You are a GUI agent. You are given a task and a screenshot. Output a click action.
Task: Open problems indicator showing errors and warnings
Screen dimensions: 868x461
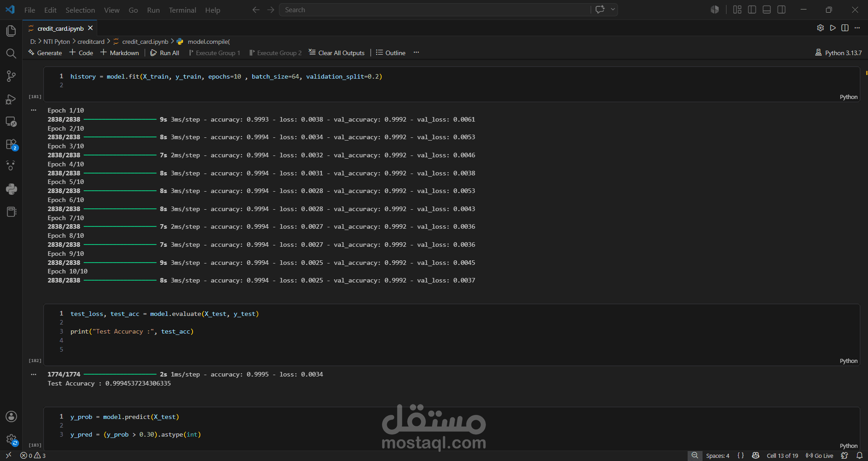pos(33,456)
